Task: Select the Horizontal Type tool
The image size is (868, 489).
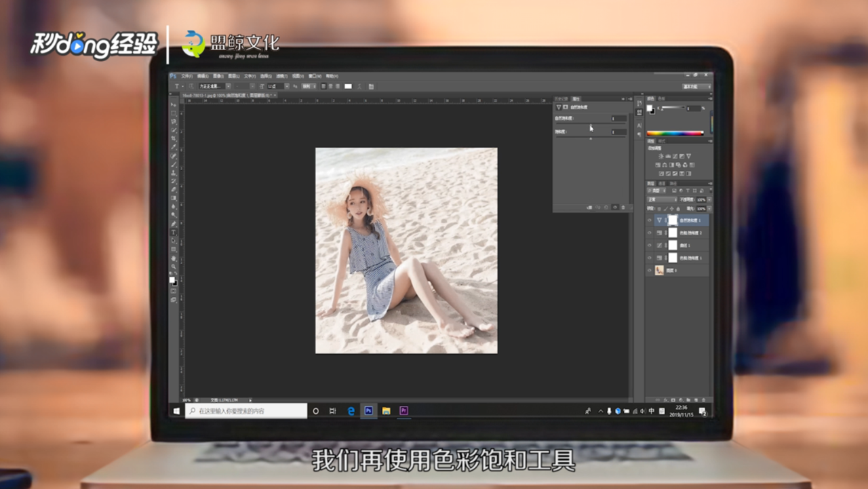Action: 174,232
